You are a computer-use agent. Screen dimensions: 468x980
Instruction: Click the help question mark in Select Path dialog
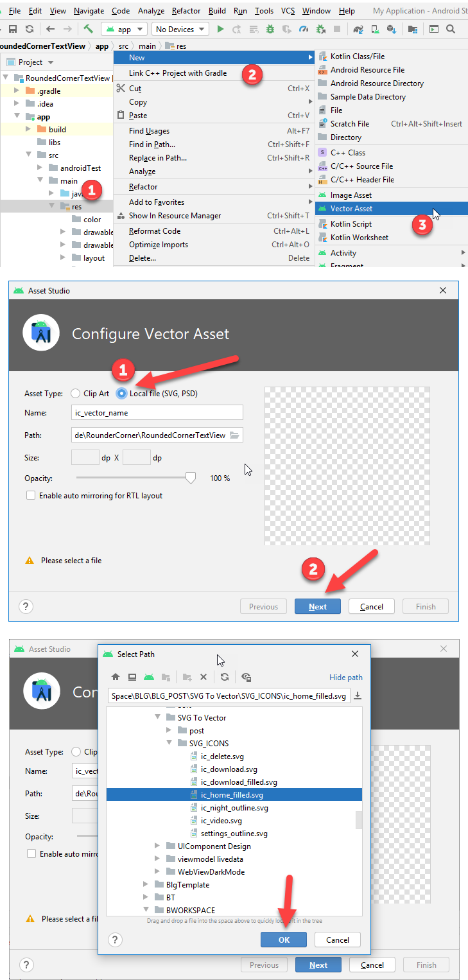(115, 940)
